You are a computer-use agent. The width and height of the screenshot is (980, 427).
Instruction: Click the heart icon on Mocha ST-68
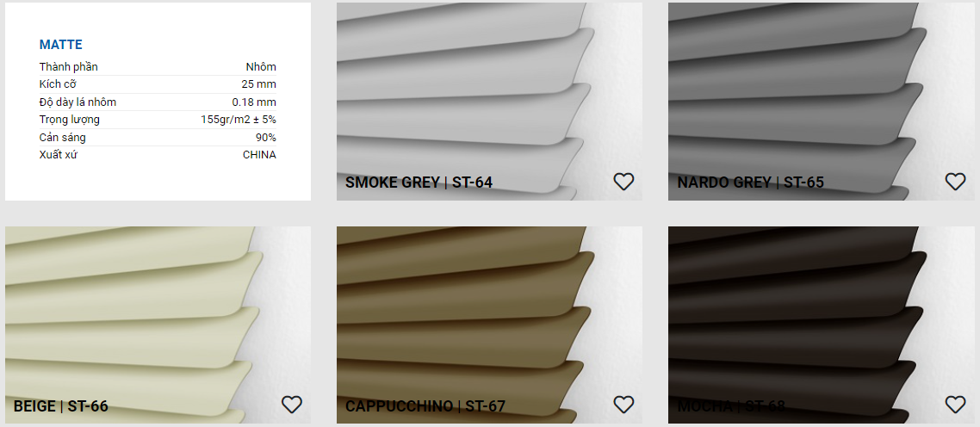[x=955, y=405]
